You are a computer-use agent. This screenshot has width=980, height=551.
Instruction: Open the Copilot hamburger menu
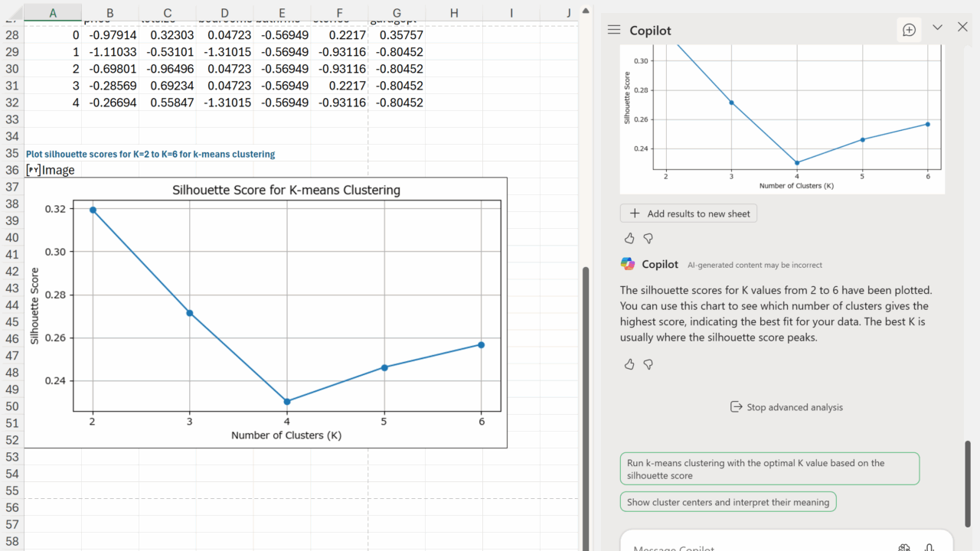(x=613, y=30)
